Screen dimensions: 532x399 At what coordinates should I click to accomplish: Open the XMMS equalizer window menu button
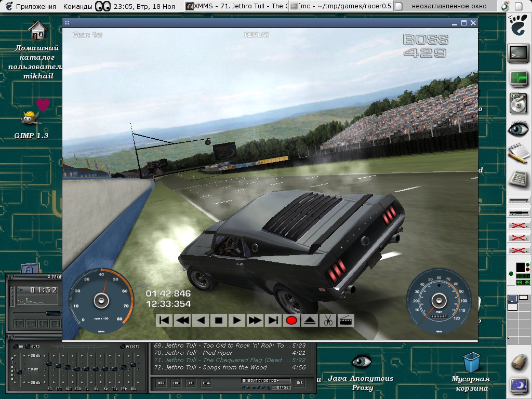(10, 337)
